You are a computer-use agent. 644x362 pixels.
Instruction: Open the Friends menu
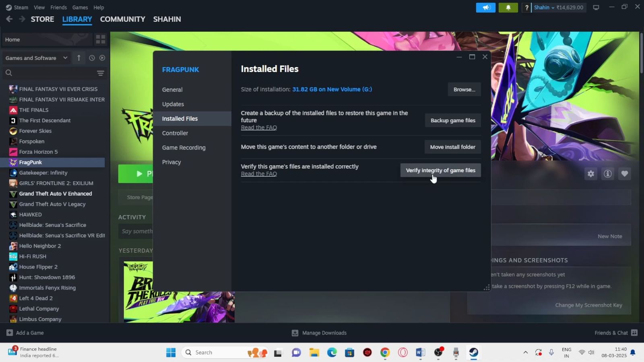[x=58, y=7]
